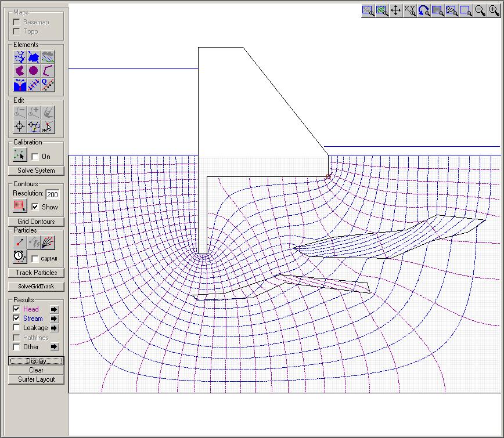Select the purple polygon inhomogeneity tool

20,71
